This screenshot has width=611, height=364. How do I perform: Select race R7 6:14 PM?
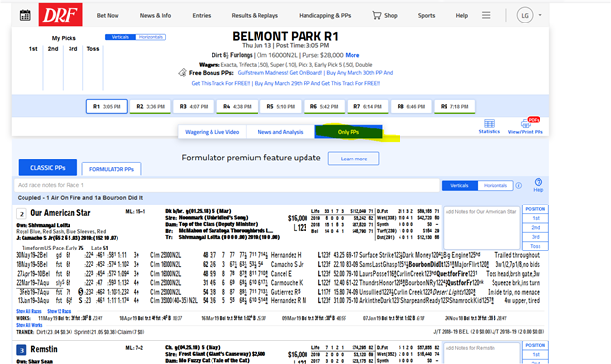tap(367, 106)
